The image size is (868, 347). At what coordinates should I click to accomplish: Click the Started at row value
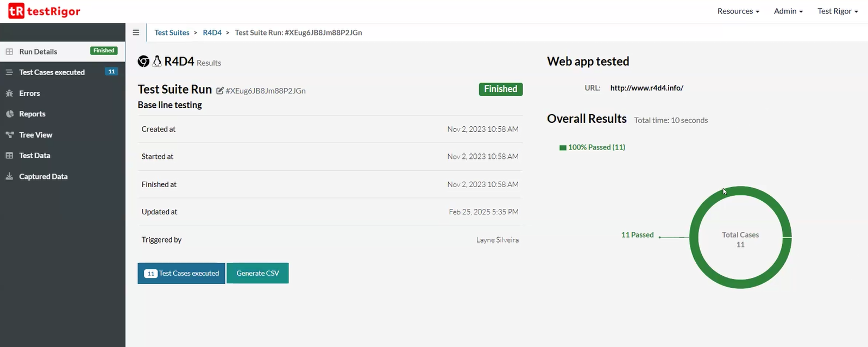(483, 157)
